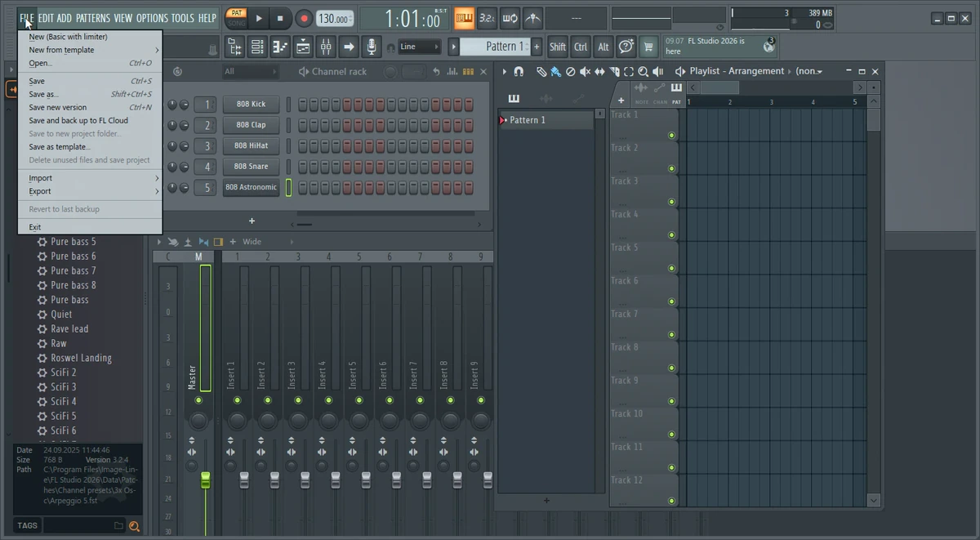Screen dimensions: 980x540
Task: Choose Save new version
Action: [x=90, y=107]
